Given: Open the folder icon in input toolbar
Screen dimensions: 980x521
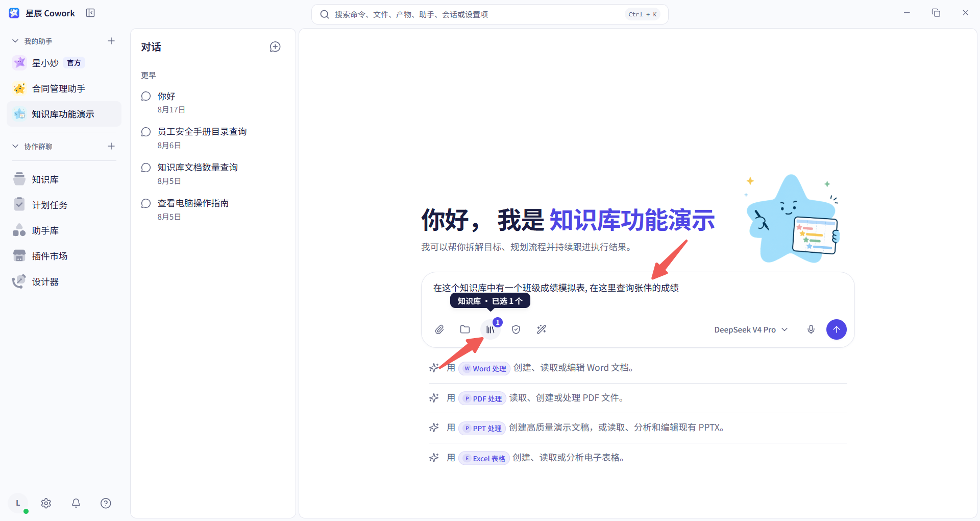Looking at the screenshot, I should [x=465, y=329].
